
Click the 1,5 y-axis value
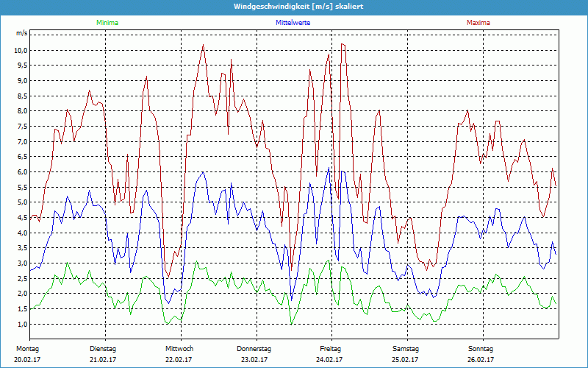click(22, 309)
